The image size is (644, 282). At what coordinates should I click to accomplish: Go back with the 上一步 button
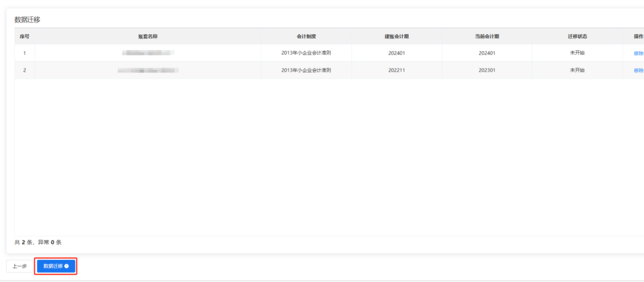click(x=19, y=266)
